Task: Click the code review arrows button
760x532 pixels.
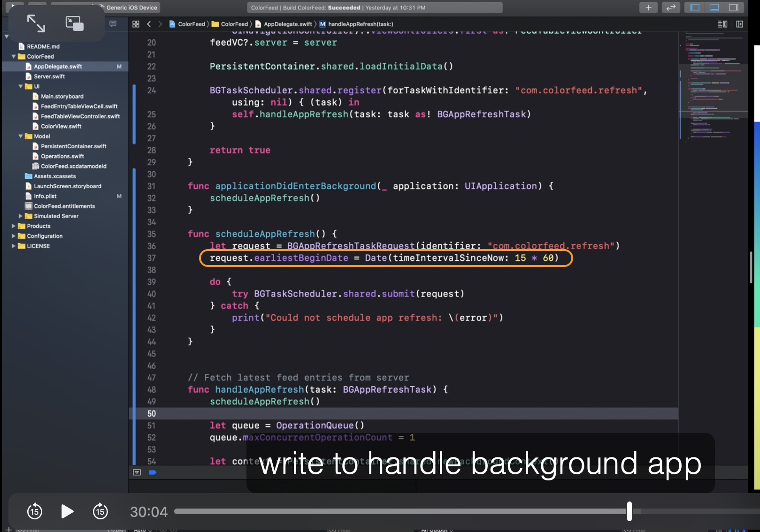Action: tap(671, 8)
